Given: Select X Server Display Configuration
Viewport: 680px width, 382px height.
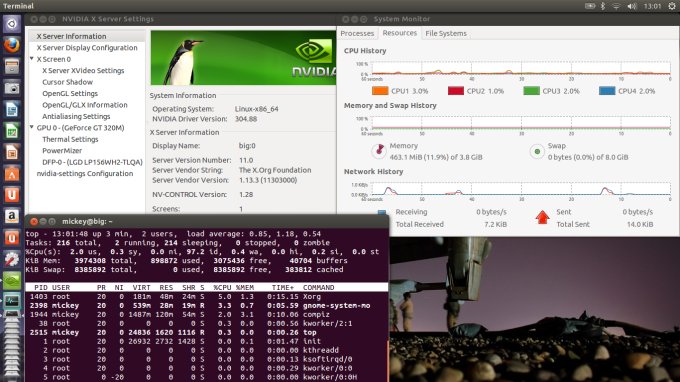Looking at the screenshot, I should point(87,48).
